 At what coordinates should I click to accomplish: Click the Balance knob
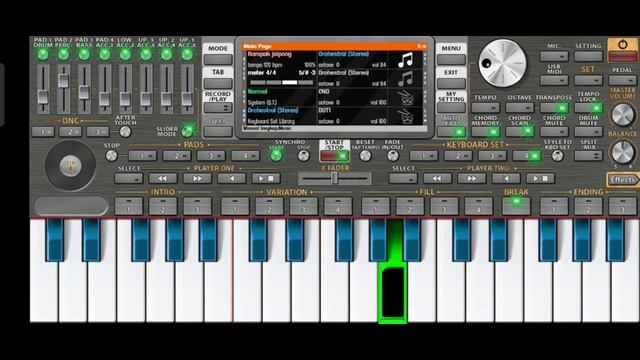click(x=623, y=152)
